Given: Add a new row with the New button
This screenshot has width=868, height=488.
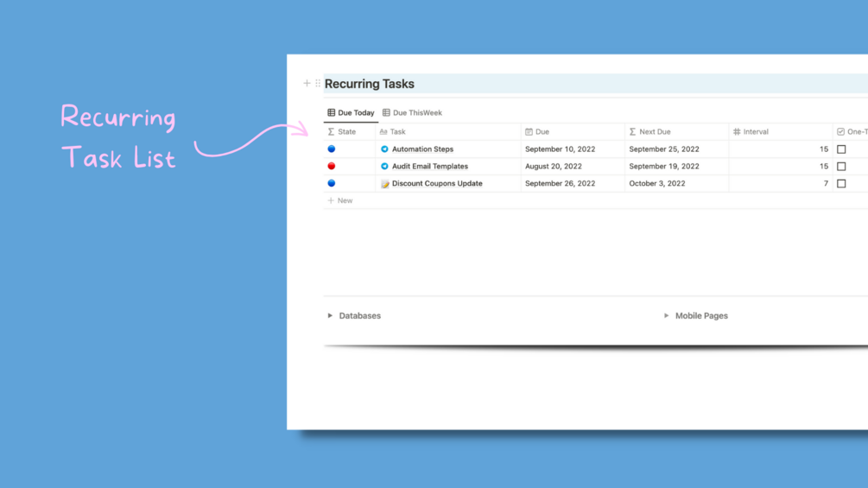Looking at the screenshot, I should point(340,201).
